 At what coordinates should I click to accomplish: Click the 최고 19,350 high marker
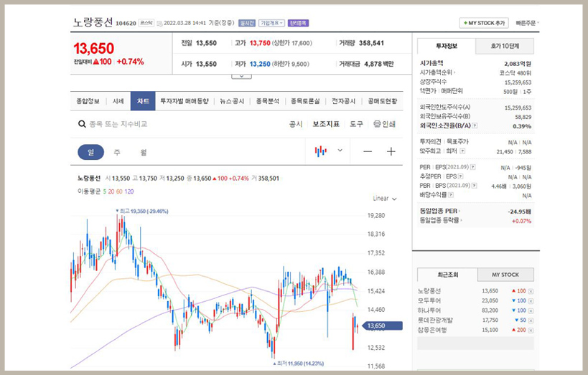(142, 212)
